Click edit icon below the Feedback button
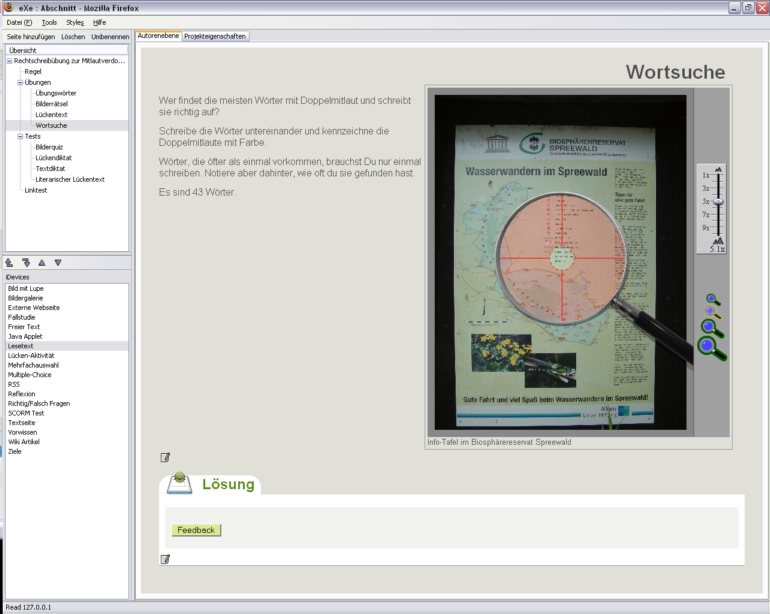 [165, 559]
